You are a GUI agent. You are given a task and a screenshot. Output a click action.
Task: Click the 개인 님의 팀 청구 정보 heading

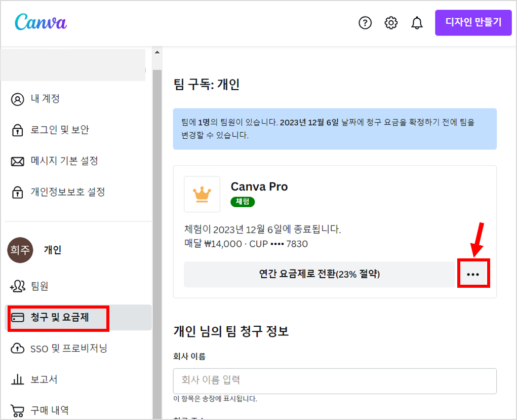tap(231, 331)
